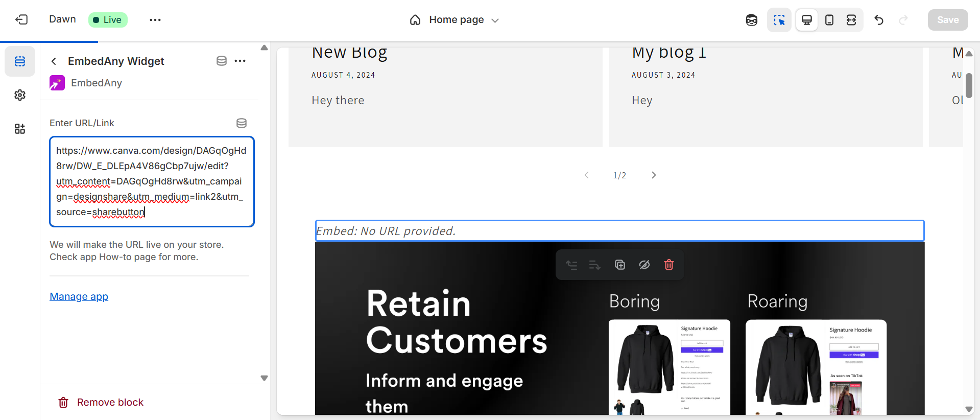Hide block with crossed-eye icon
The width and height of the screenshot is (980, 420).
pos(644,265)
